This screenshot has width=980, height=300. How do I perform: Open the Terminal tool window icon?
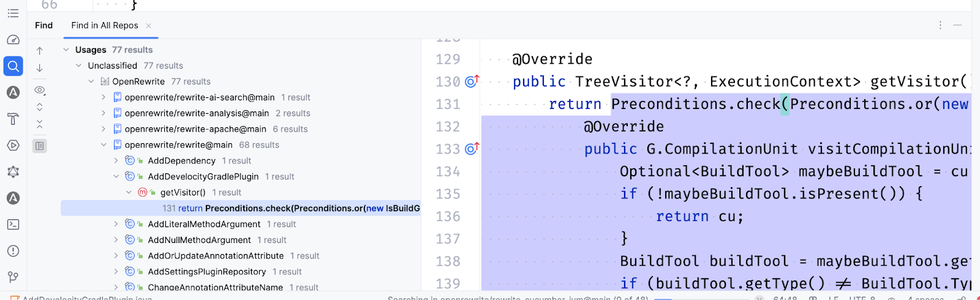[13, 225]
